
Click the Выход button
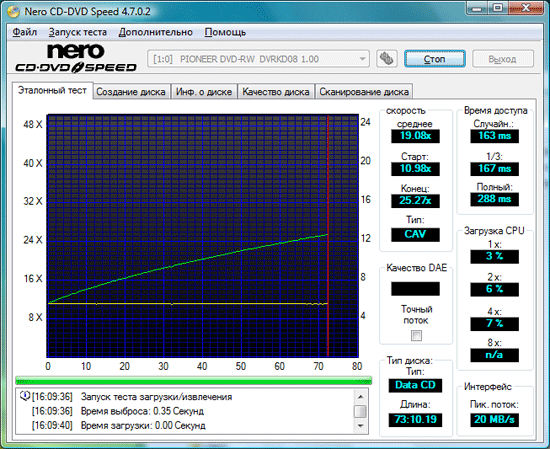502,59
